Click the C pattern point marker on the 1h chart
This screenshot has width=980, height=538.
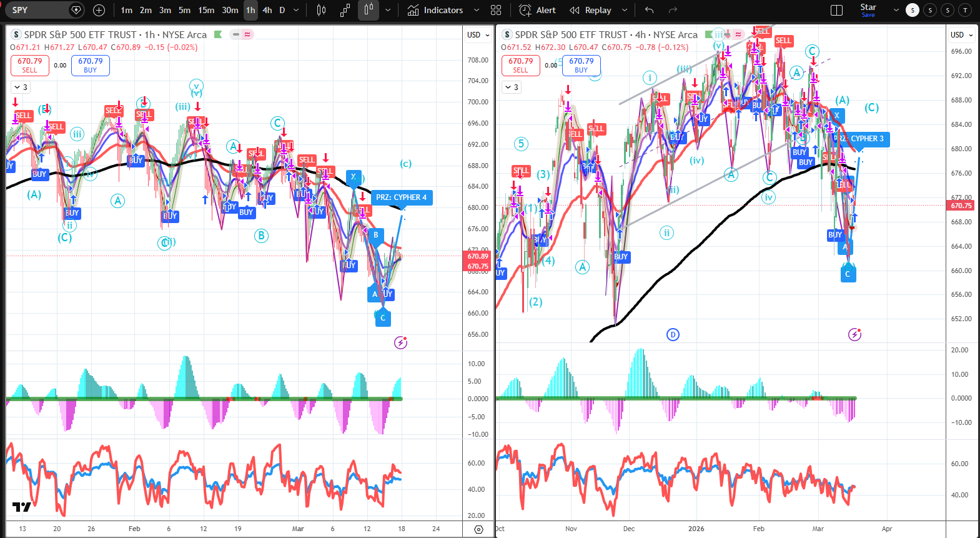click(383, 318)
